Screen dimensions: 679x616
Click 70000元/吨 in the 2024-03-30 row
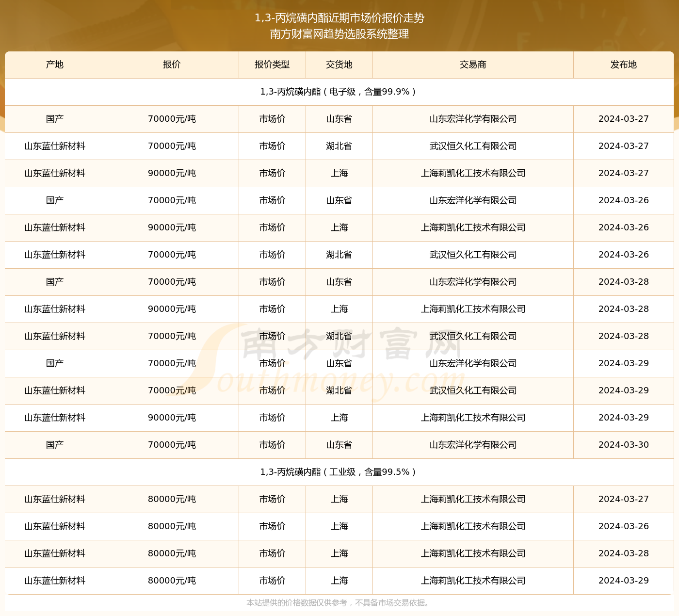pos(172,445)
